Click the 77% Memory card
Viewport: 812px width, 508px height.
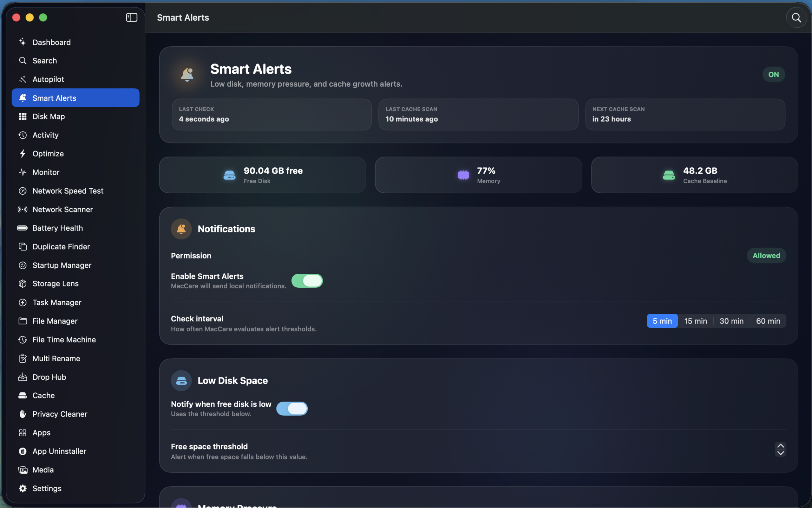tap(478, 175)
